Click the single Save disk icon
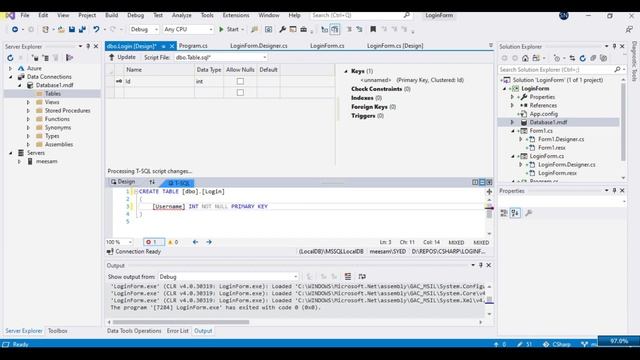This screenshot has width=640, height=360. (x=72, y=29)
